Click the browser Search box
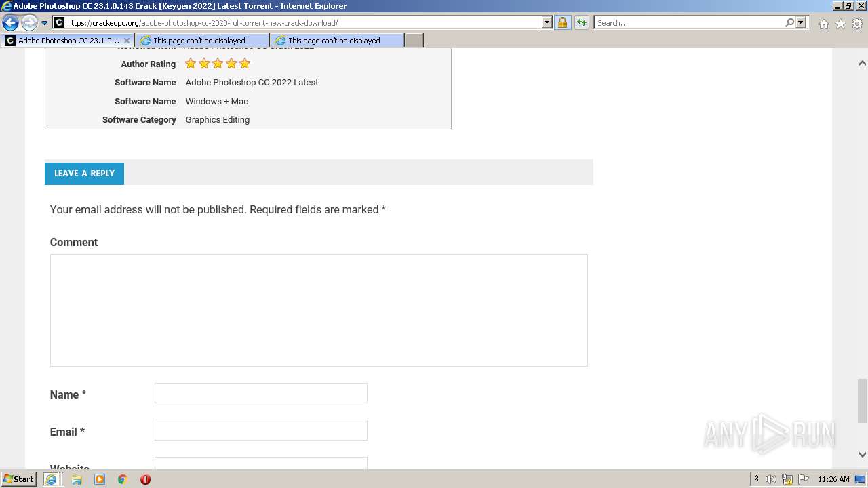868x488 pixels. (690, 22)
